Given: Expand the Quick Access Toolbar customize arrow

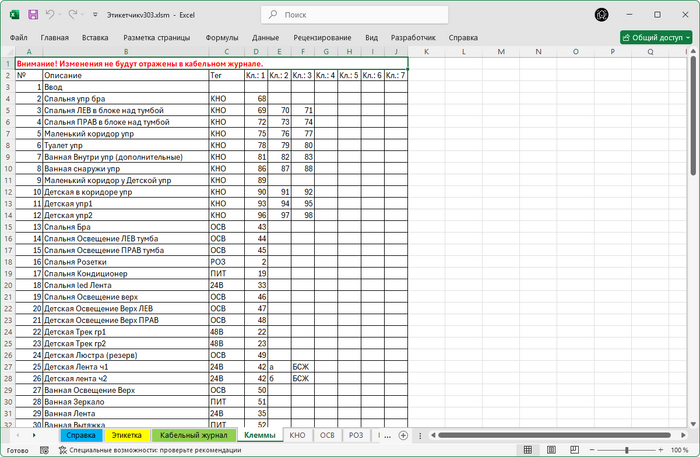Looking at the screenshot, I should click(94, 16).
